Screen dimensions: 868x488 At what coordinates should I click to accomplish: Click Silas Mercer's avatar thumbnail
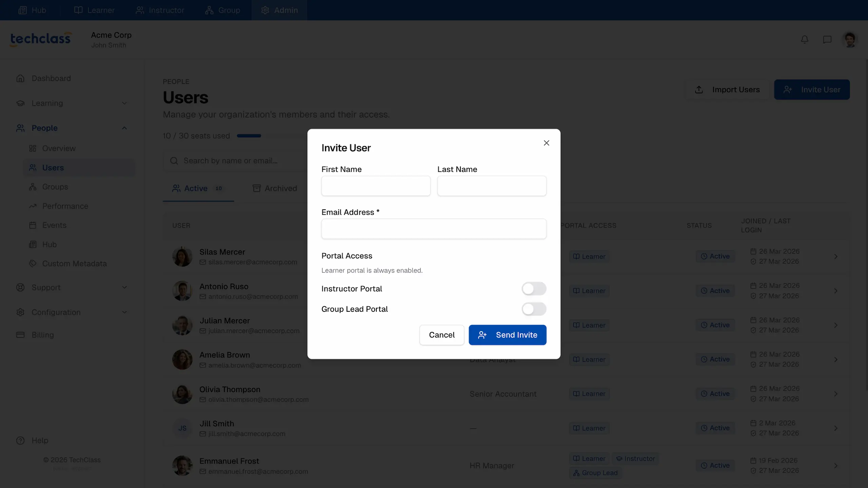(x=182, y=257)
